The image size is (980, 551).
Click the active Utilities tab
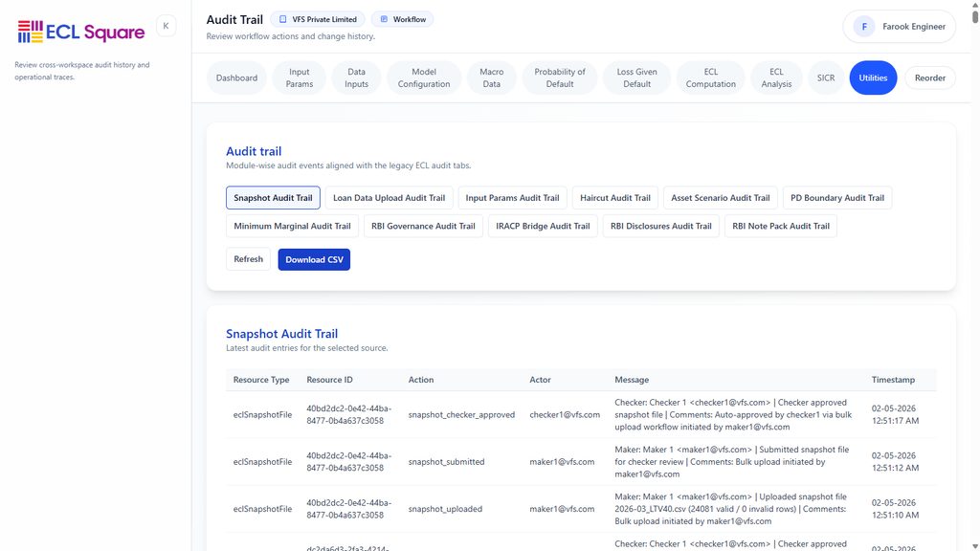(x=873, y=78)
